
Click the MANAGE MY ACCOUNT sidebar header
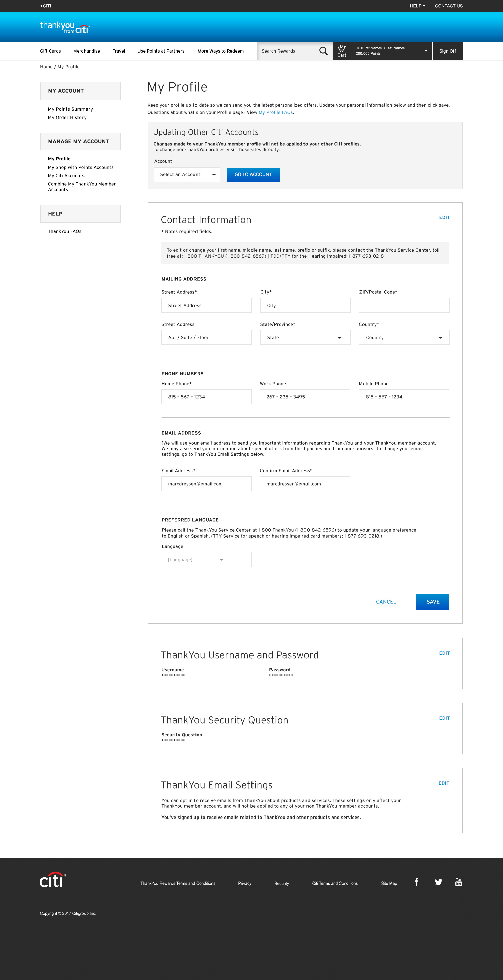pyautogui.click(x=80, y=141)
